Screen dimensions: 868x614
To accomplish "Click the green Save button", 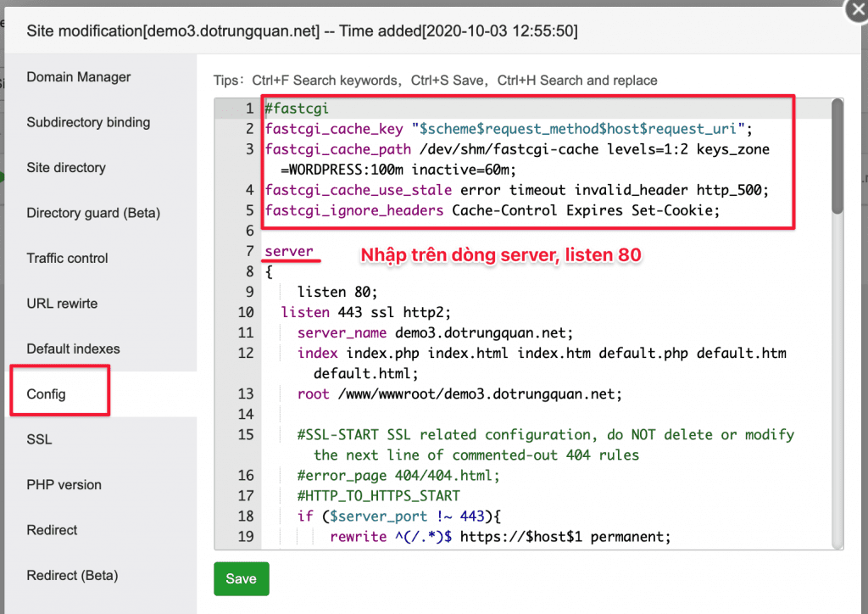I will tap(242, 578).
